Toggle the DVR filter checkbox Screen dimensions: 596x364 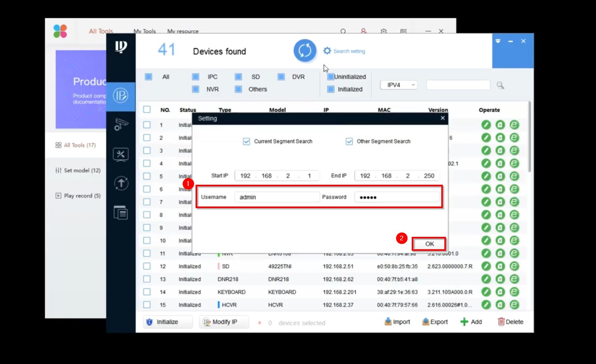pyautogui.click(x=281, y=77)
